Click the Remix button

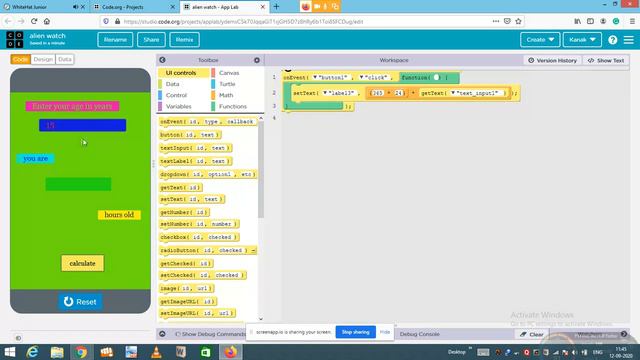click(184, 40)
